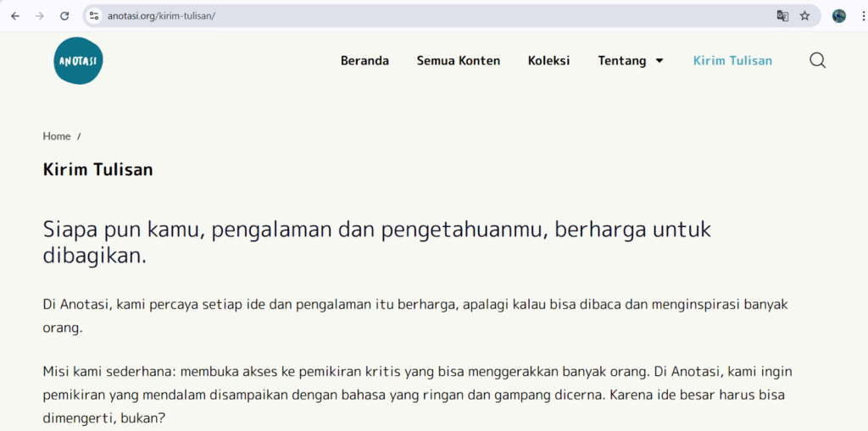The height and width of the screenshot is (431, 868).
Task: Open Koleksi menu item
Action: tap(549, 61)
